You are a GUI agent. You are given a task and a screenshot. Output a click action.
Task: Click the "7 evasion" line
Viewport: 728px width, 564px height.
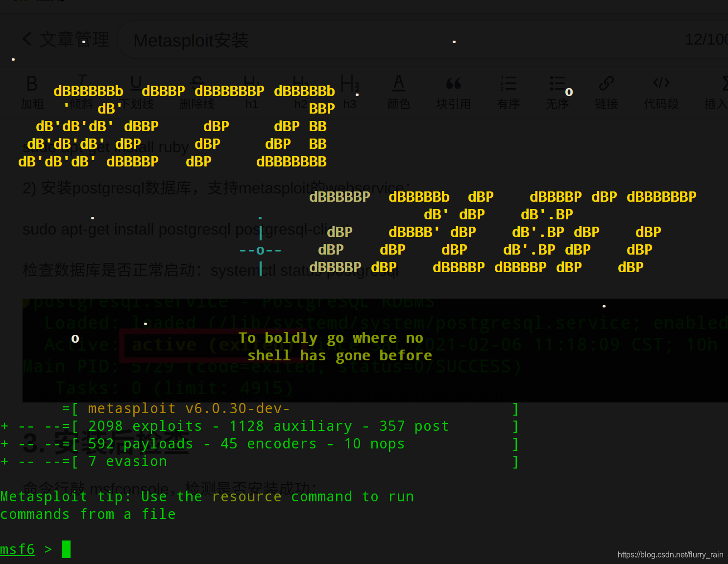[127, 461]
